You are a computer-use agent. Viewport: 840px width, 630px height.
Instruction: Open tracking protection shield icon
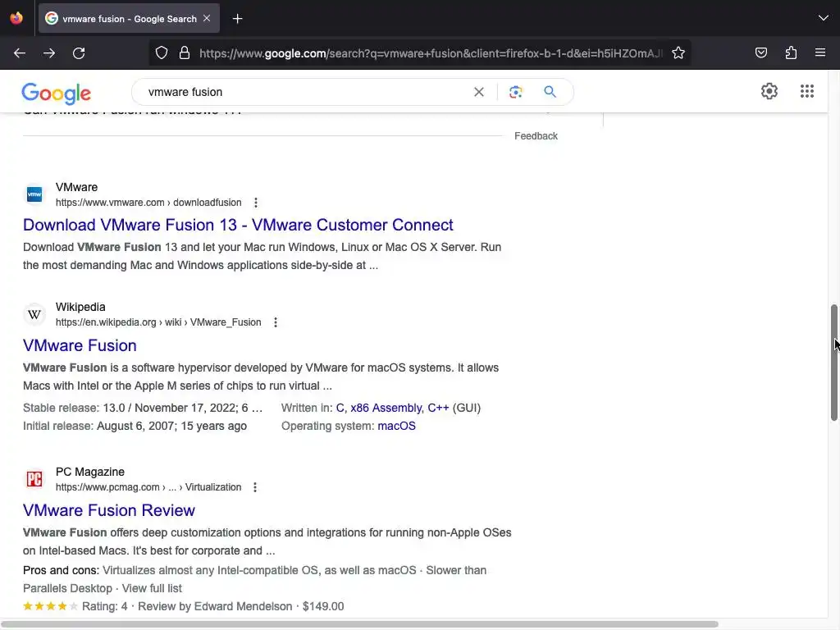162,53
